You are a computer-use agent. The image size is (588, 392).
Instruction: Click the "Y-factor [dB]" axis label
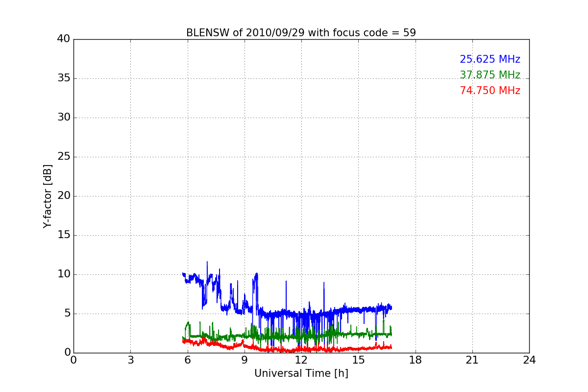pyautogui.click(x=48, y=196)
